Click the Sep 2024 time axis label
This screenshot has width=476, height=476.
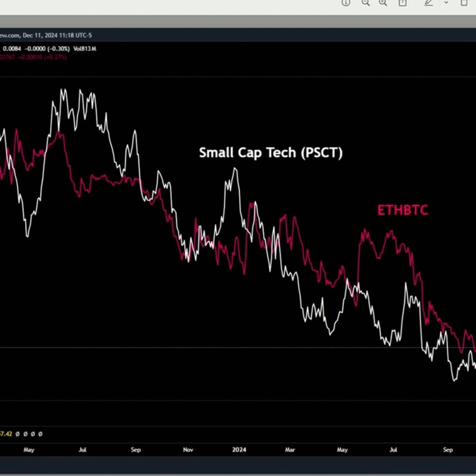(447, 449)
